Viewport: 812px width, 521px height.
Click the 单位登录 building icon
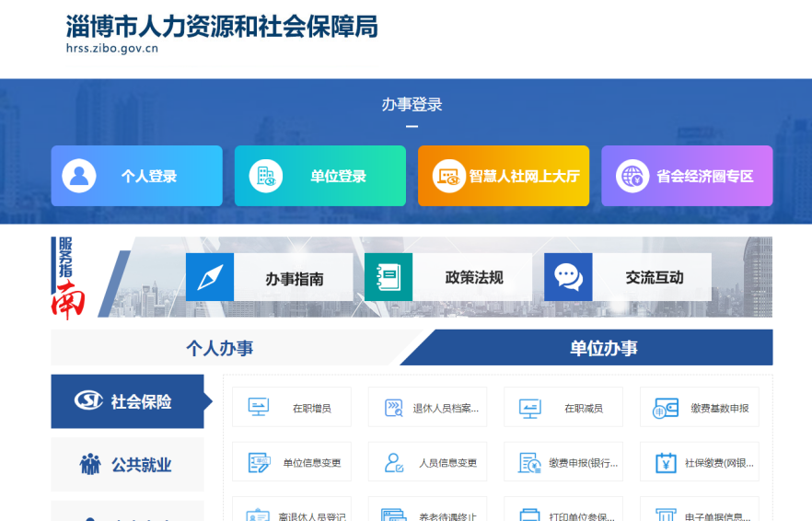click(266, 176)
